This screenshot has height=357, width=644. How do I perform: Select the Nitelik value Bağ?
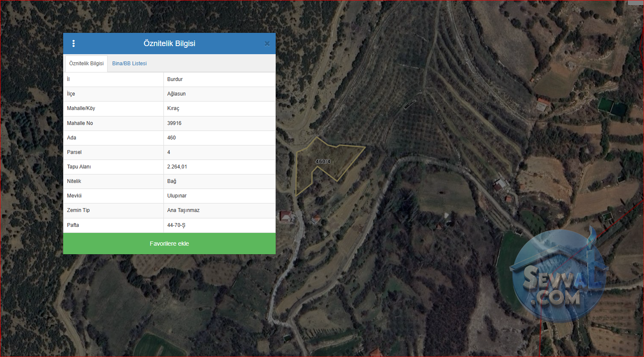tap(172, 181)
